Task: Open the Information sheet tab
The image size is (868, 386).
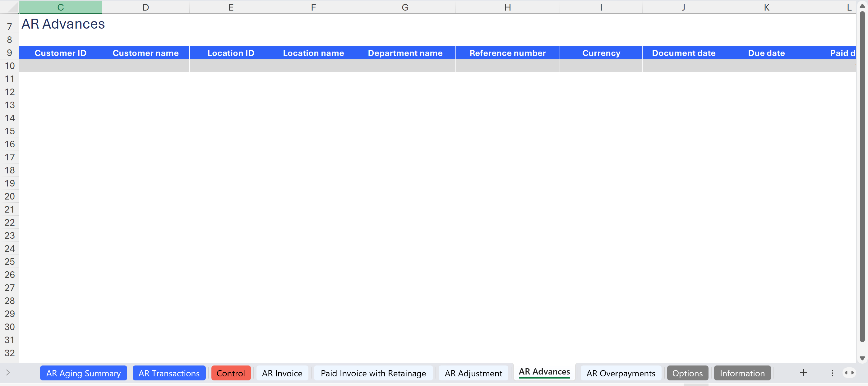Action: coord(742,373)
